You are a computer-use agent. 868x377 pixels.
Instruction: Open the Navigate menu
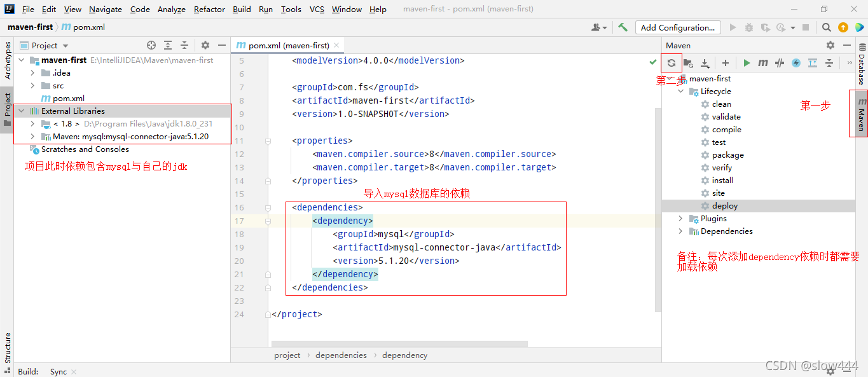(106, 9)
